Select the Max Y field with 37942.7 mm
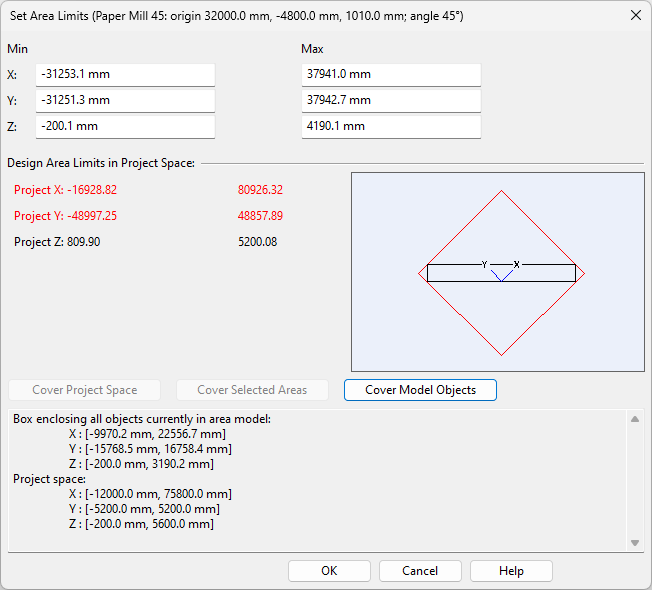The image size is (652, 590). click(390, 101)
